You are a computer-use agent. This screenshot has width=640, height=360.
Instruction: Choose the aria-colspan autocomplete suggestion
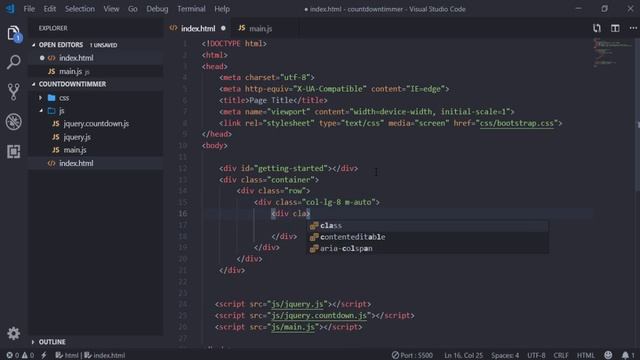pyautogui.click(x=428, y=249)
